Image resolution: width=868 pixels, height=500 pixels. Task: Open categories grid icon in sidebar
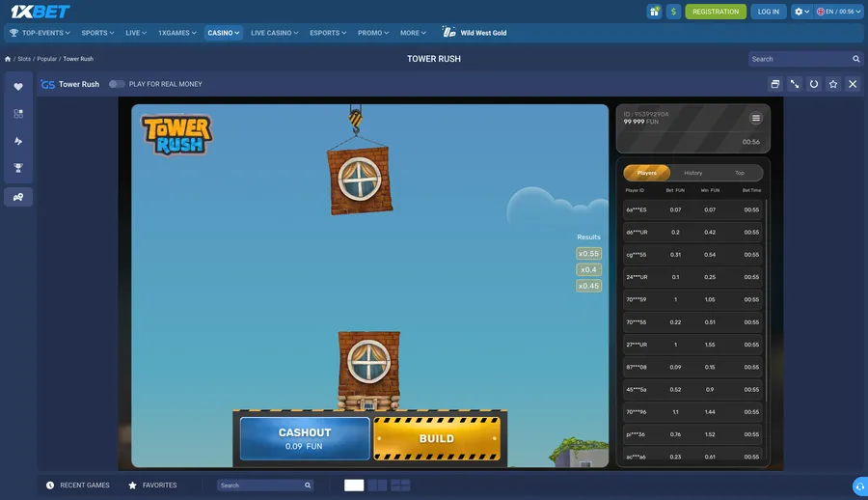click(18, 114)
